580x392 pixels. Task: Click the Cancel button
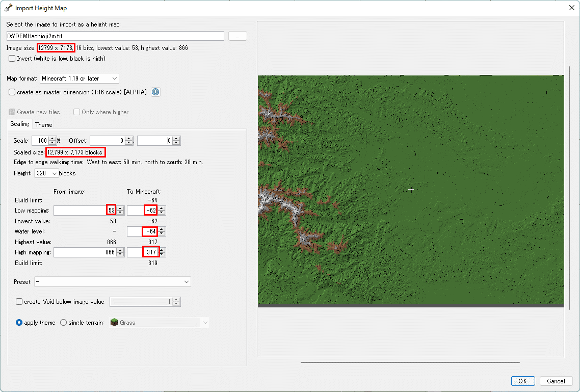556,381
